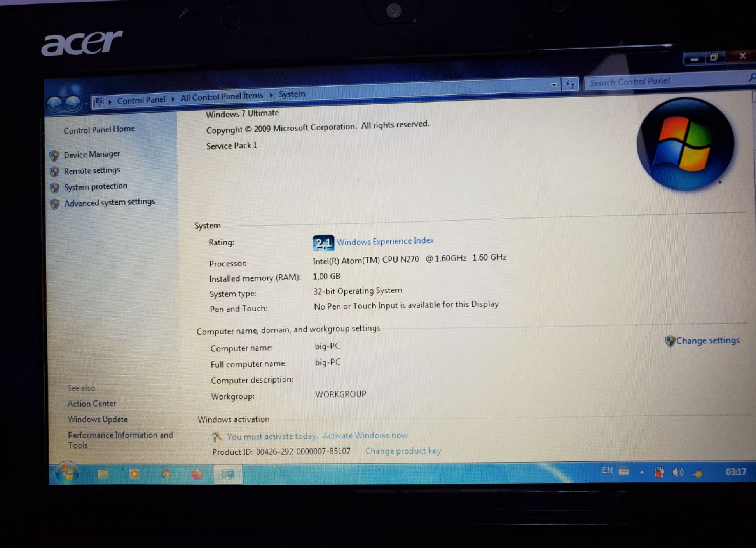Go to Control Panel Home
The image size is (756, 548).
pos(99,130)
